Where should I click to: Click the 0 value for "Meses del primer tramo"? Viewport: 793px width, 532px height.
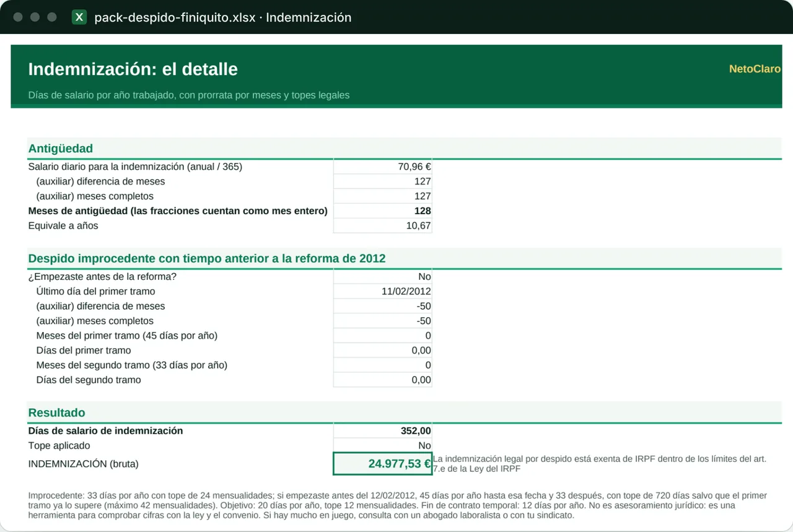[x=382, y=336]
